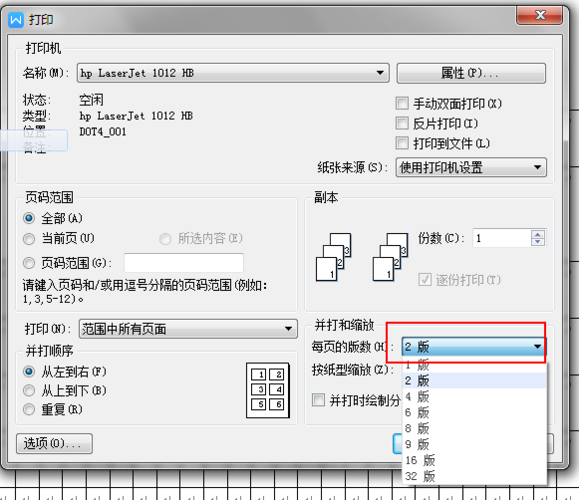
Task: Click the 份数 copies number field
Action: [x=501, y=238]
